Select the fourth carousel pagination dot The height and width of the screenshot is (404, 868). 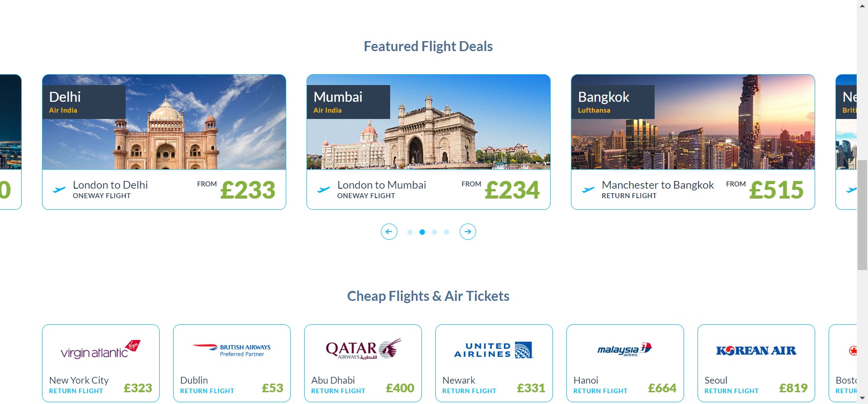pyautogui.click(x=447, y=232)
